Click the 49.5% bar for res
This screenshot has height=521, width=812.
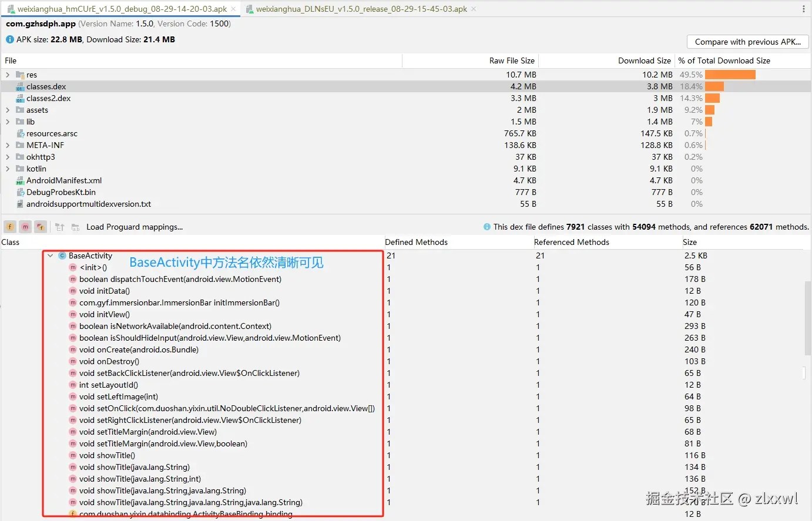coord(730,75)
